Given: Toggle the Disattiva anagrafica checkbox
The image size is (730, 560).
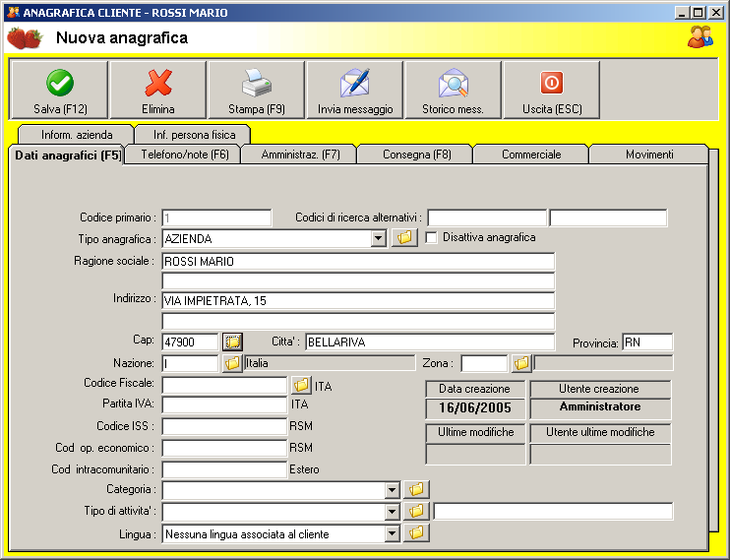Looking at the screenshot, I should tap(432, 237).
